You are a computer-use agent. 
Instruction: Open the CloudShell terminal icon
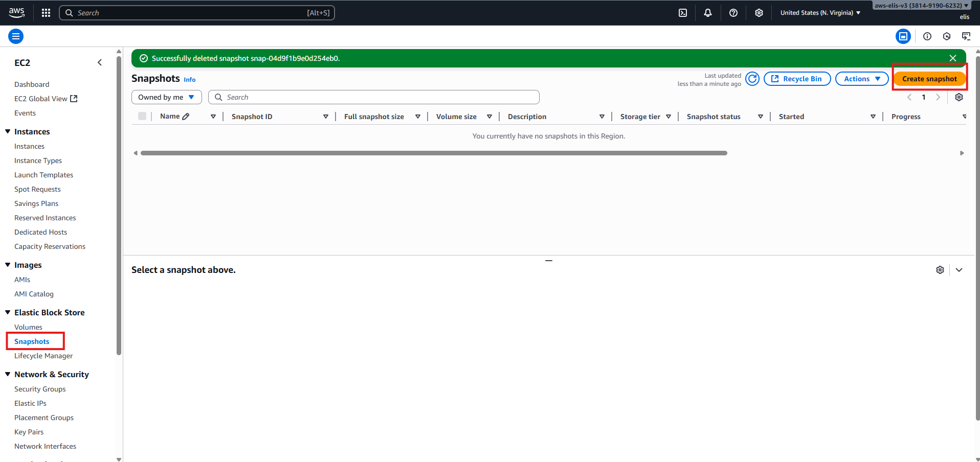coord(683,13)
